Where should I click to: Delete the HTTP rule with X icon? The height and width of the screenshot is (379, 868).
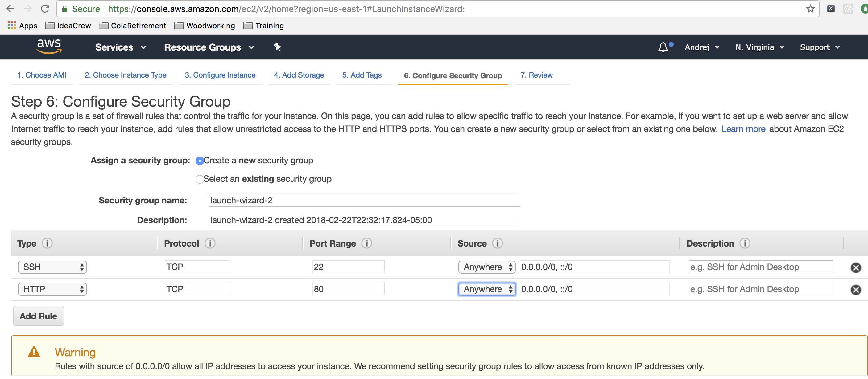point(855,290)
